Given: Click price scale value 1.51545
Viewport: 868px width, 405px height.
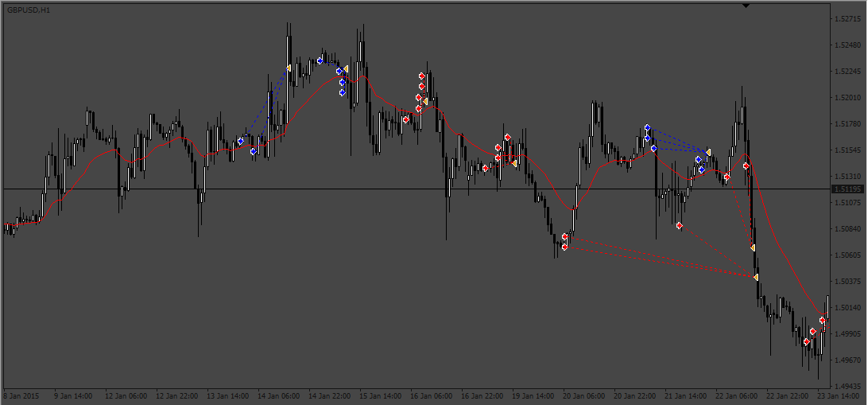Looking at the screenshot, I should 849,150.
